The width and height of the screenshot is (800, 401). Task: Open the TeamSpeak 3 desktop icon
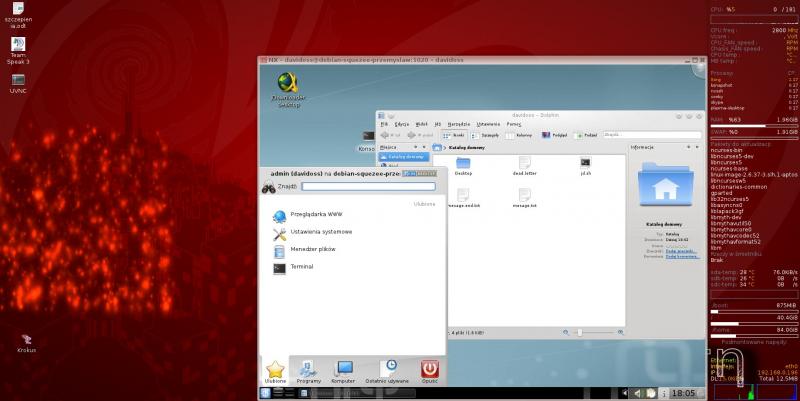coord(18,50)
